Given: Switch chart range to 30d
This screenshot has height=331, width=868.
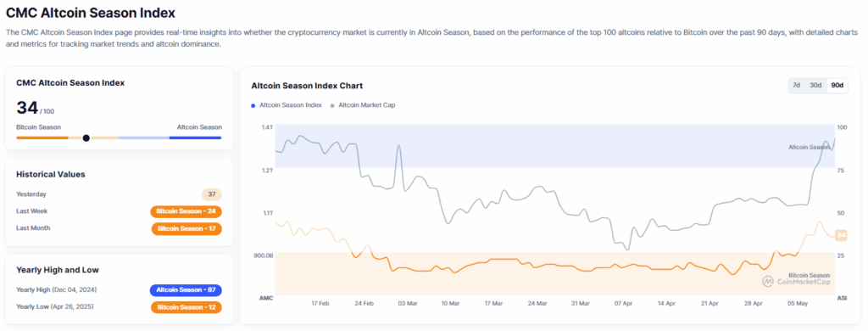Looking at the screenshot, I should pos(815,86).
